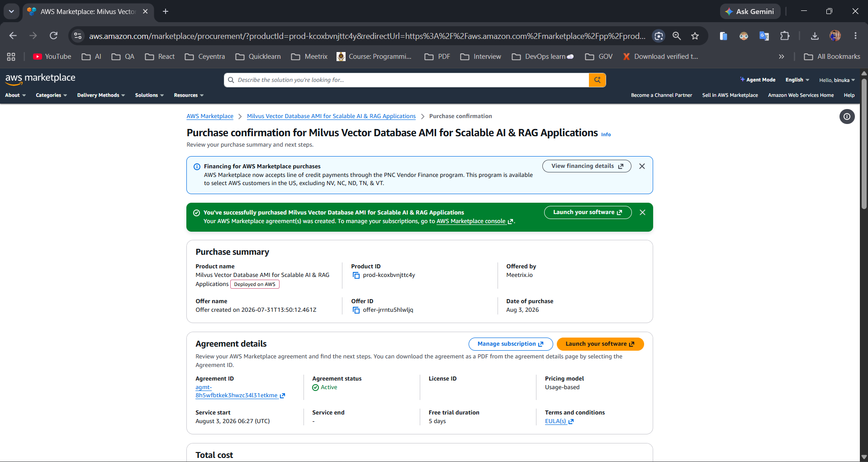Click the orange search submit icon
The image size is (868, 462).
pos(597,80)
